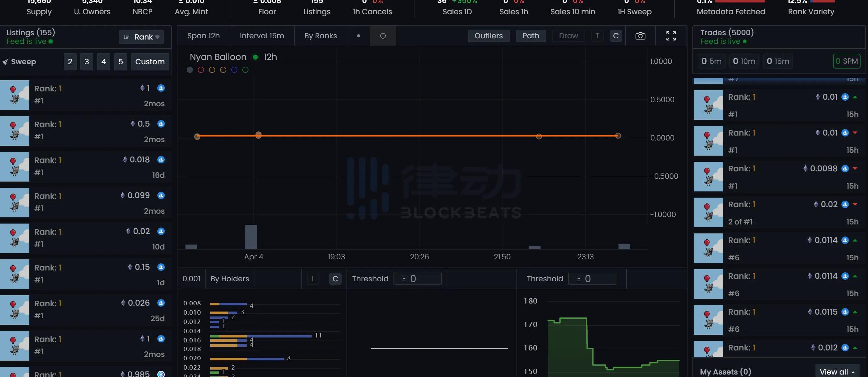Sweep 4 listings

coord(104,62)
